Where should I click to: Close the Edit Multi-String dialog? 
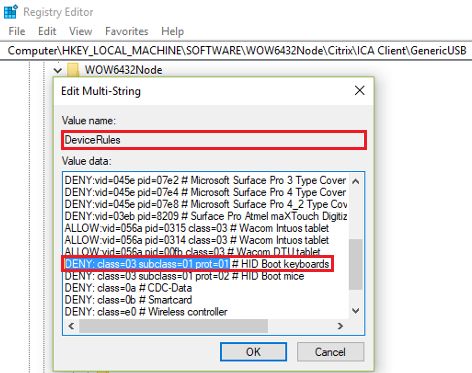pyautogui.click(x=360, y=90)
